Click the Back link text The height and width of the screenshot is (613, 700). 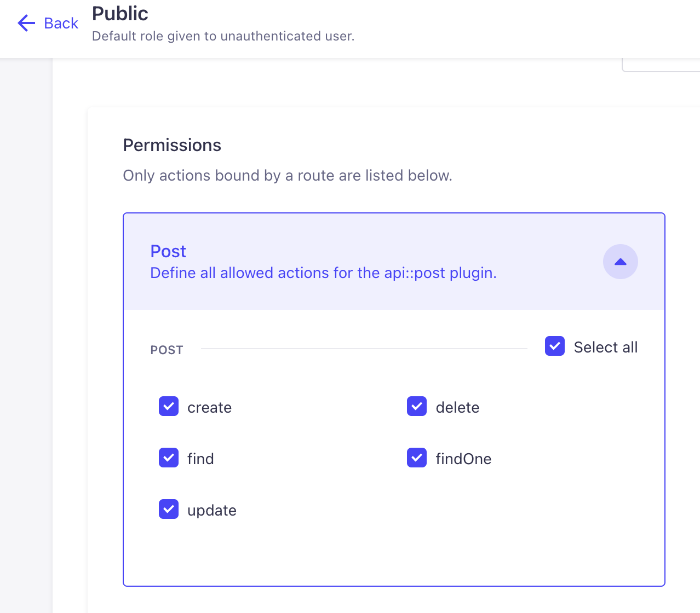61,23
